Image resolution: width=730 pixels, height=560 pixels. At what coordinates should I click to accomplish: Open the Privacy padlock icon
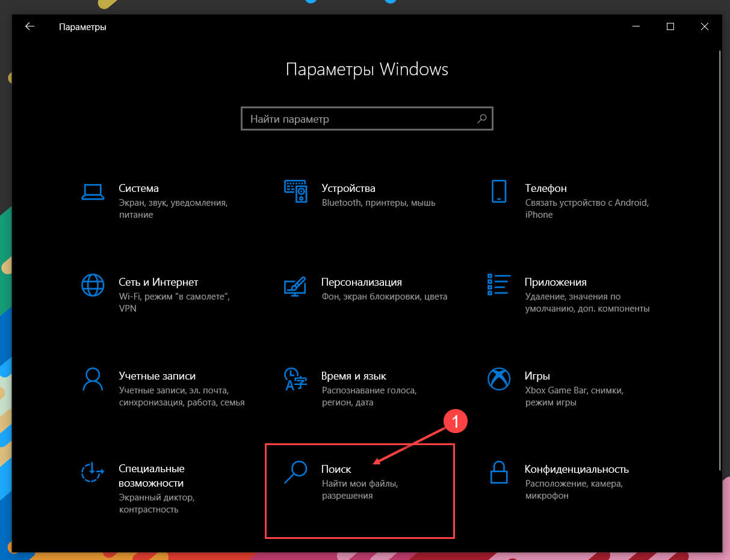(x=499, y=472)
